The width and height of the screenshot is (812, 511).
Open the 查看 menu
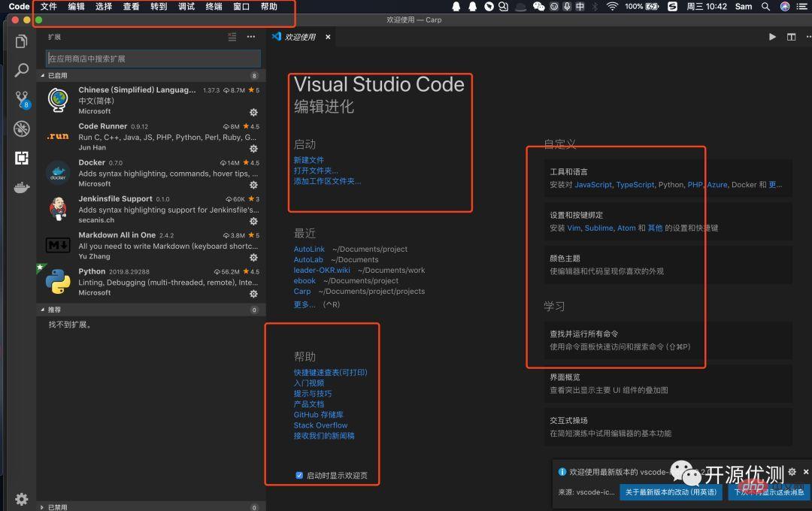[x=131, y=6]
